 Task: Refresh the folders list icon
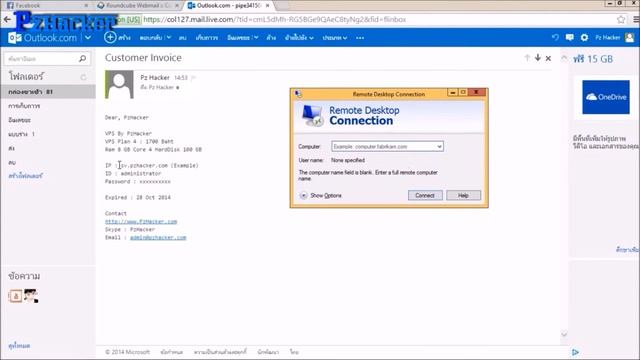(84, 77)
